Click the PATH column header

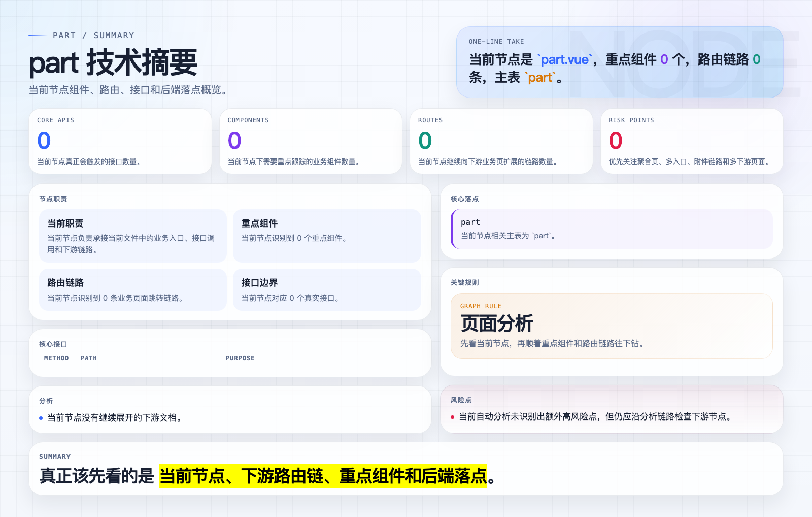coord(89,358)
